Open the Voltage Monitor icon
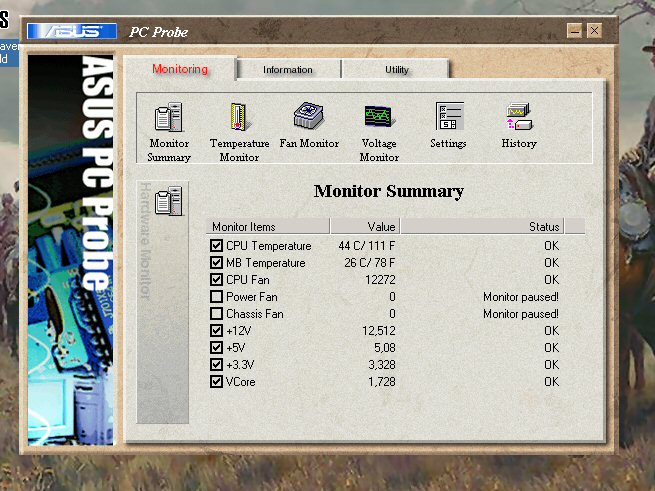Screen dimensions: 655x491 pyautogui.click(x=379, y=116)
